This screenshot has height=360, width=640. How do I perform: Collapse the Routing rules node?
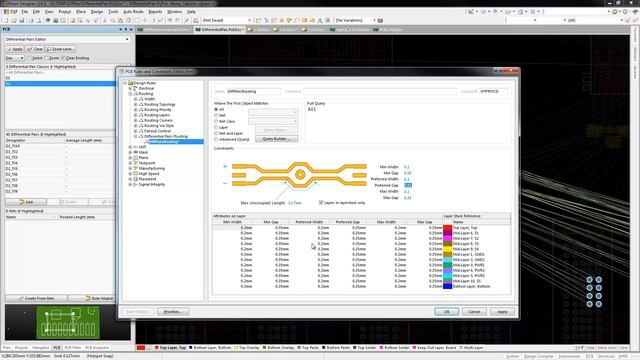(130, 93)
